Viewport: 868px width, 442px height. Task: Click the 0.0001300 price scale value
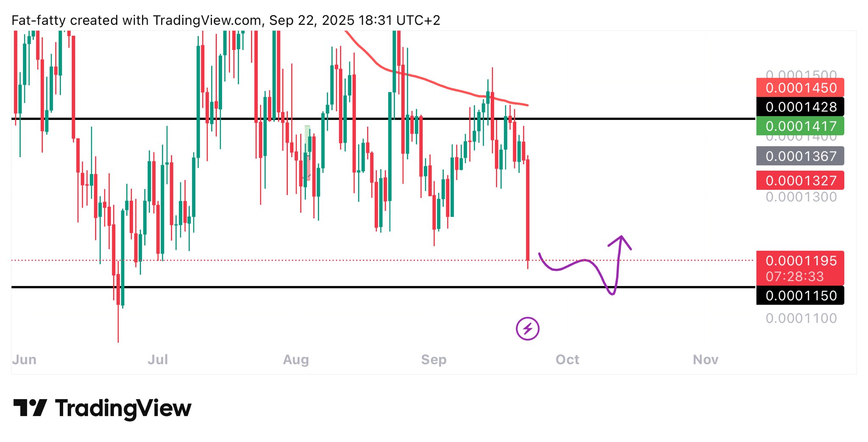point(801,197)
